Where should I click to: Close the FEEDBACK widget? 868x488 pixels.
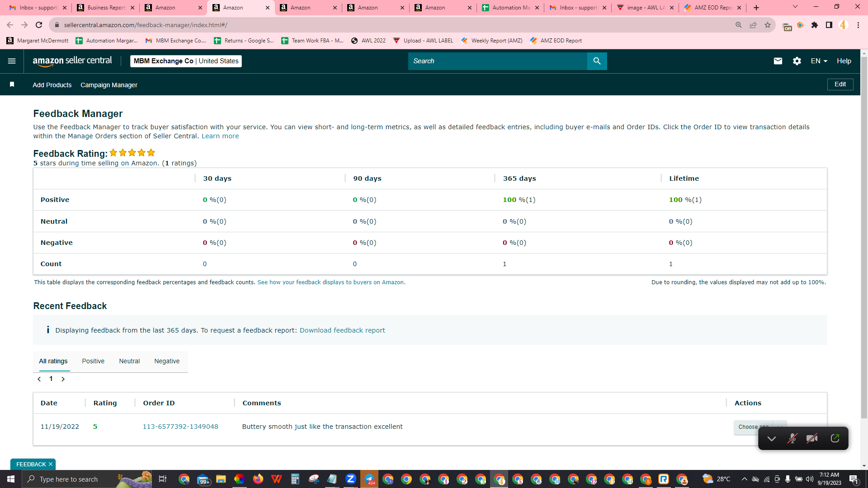tap(51, 464)
